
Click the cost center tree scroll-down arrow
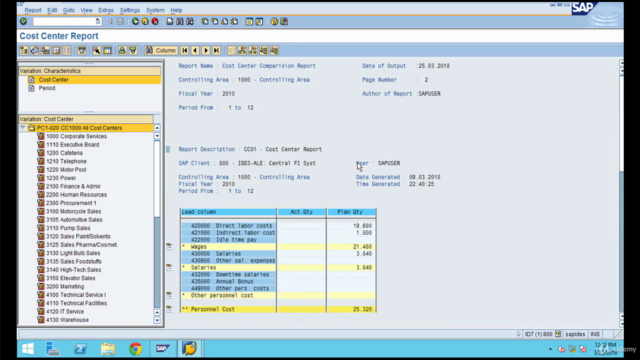coord(157,320)
